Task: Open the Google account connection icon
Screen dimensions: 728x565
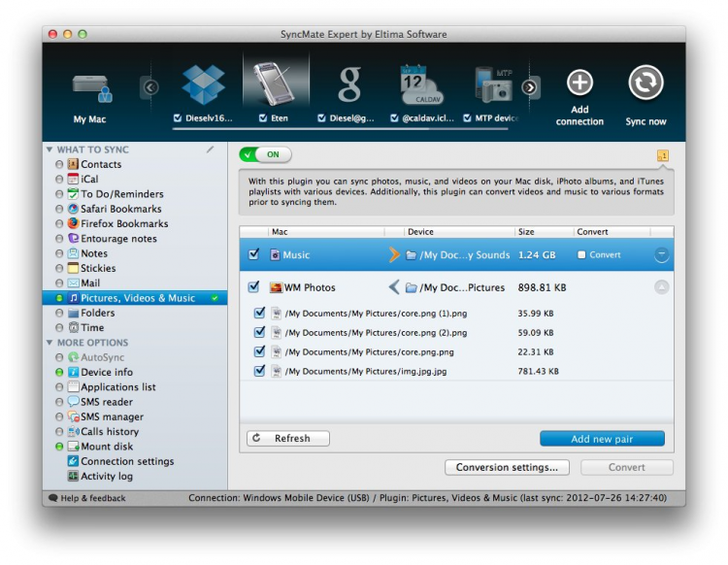Action: (x=349, y=84)
